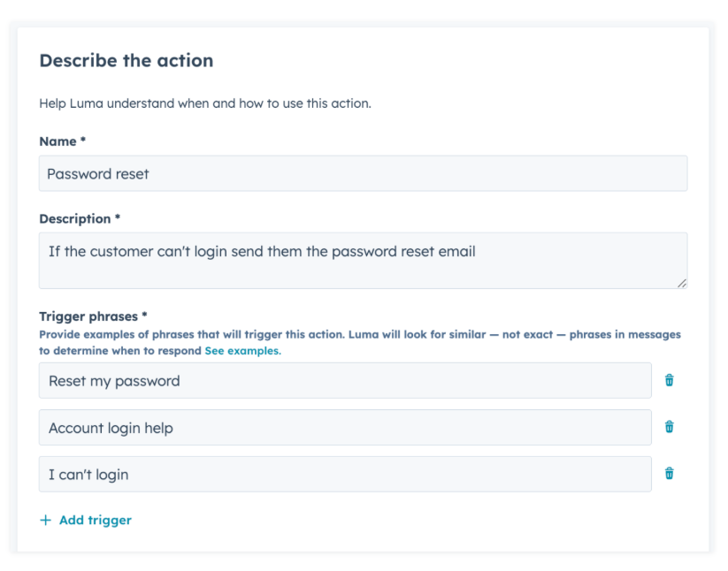Open the "See examples" link
This screenshot has height=571, width=728.
[x=243, y=351]
